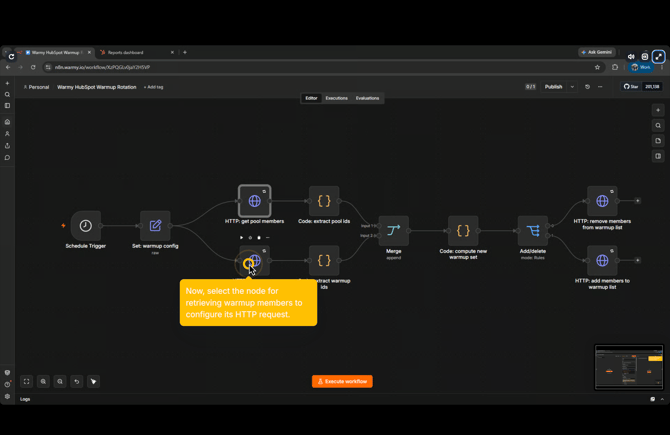Open hovered node's more options dots

267,238
